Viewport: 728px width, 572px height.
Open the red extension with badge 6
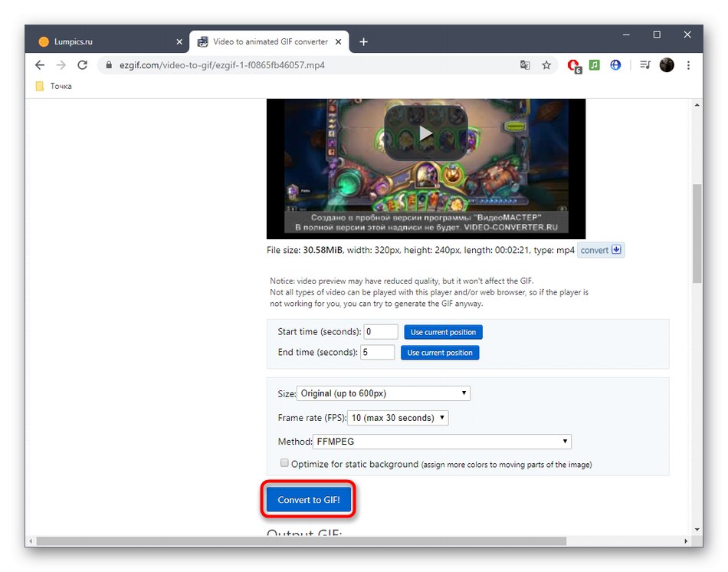[x=574, y=66]
